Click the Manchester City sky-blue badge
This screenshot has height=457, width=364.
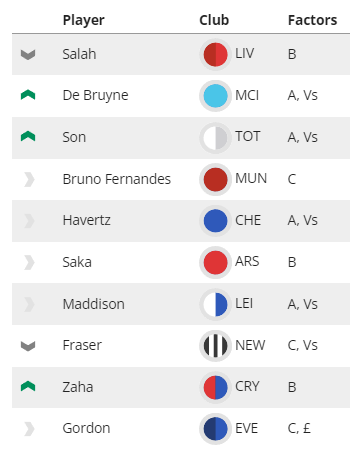(x=215, y=96)
